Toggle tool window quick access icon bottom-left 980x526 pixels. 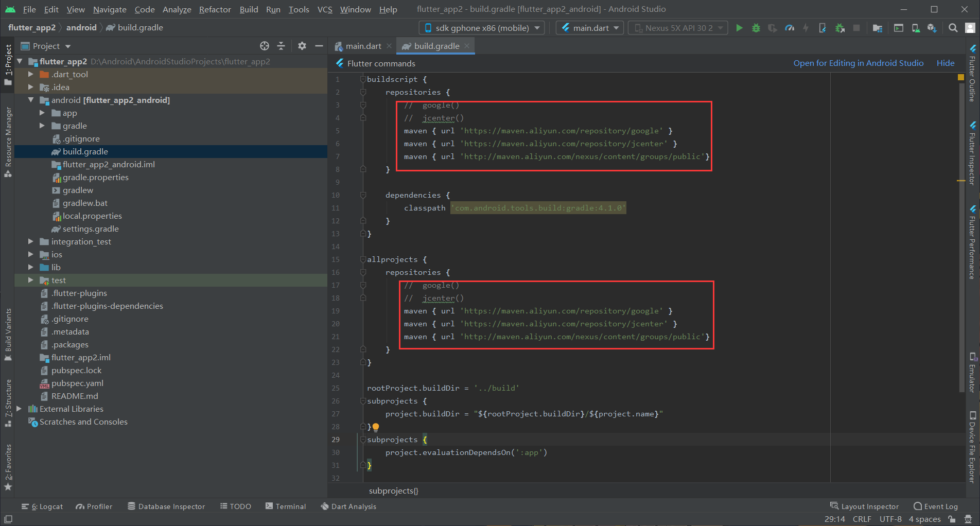(8, 519)
